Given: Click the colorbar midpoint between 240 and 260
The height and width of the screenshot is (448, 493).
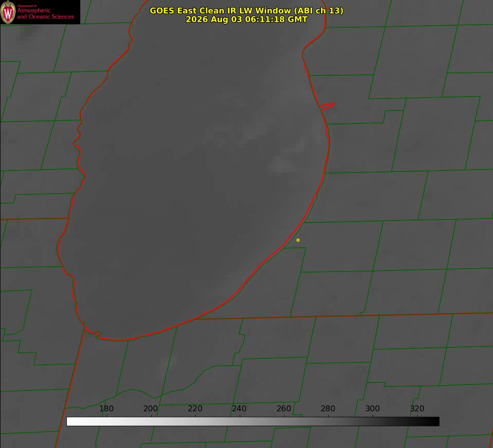Looking at the screenshot, I should tap(262, 422).
